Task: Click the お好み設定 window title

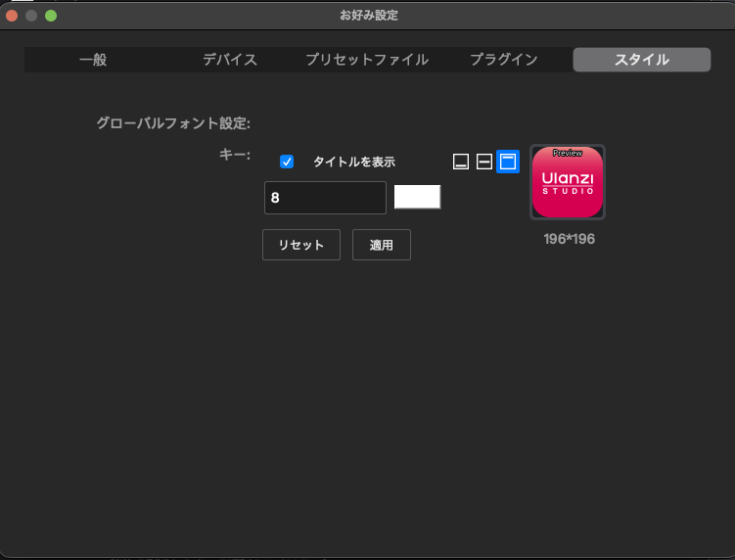Action: pos(368,16)
